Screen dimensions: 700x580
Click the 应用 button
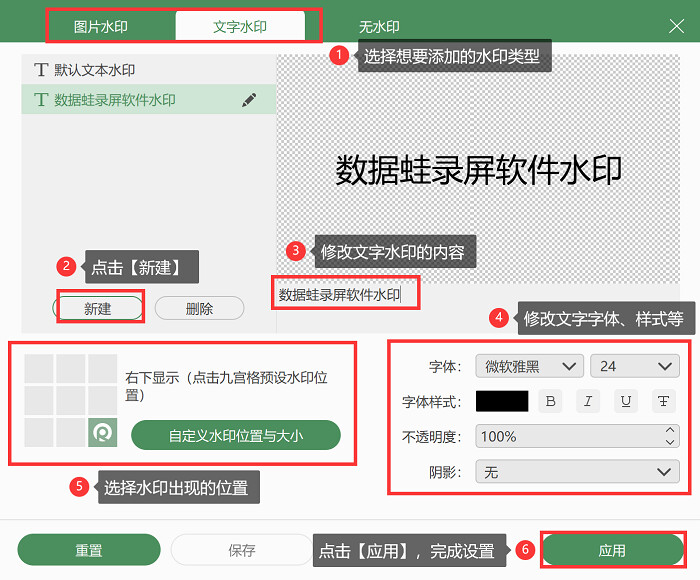pos(612,550)
